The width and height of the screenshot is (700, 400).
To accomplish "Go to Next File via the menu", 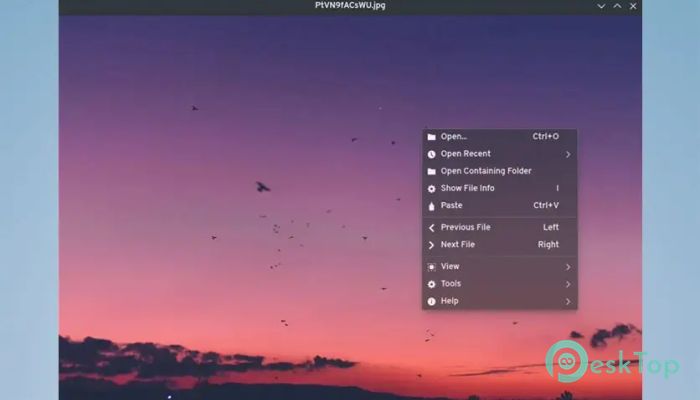I will tap(500, 245).
